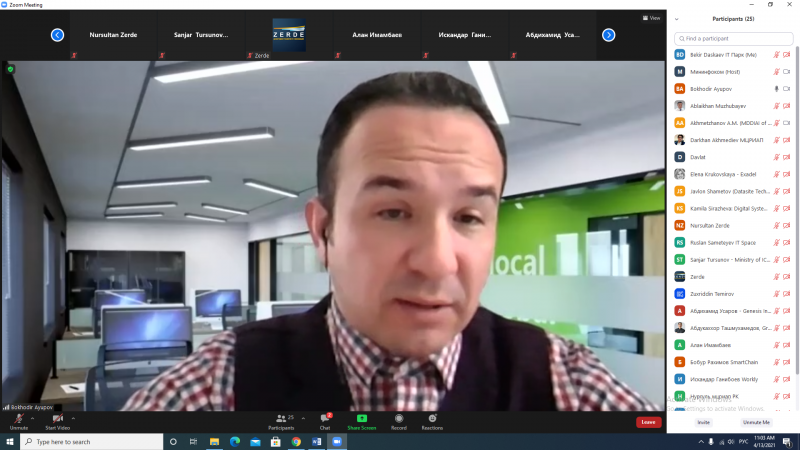
Task: Open the Reactions menu
Action: coord(432,422)
